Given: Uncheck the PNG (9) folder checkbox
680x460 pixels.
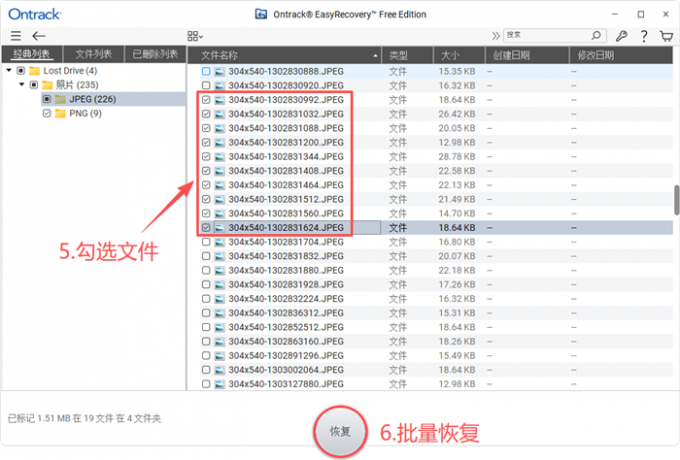Looking at the screenshot, I should 47,114.
